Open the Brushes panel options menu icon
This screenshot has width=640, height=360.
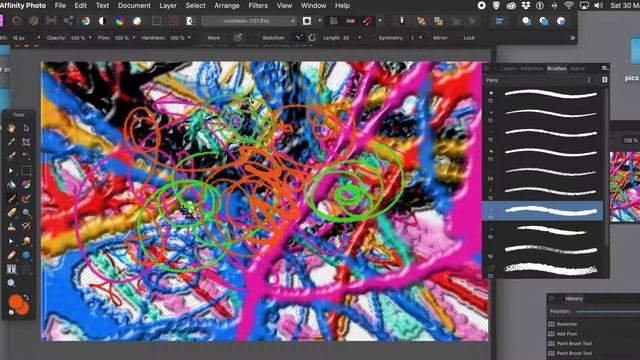(x=604, y=68)
